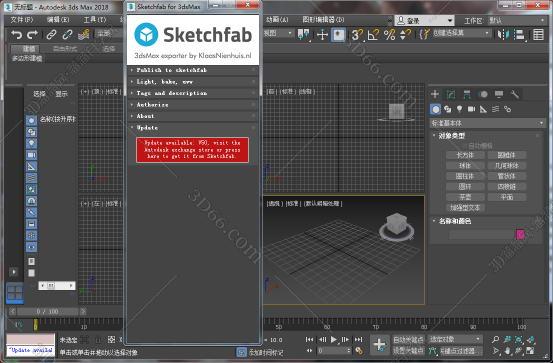Click the Mirror tool icon
Image resolution: width=553 pixels, height=363 pixels.
coord(503,35)
